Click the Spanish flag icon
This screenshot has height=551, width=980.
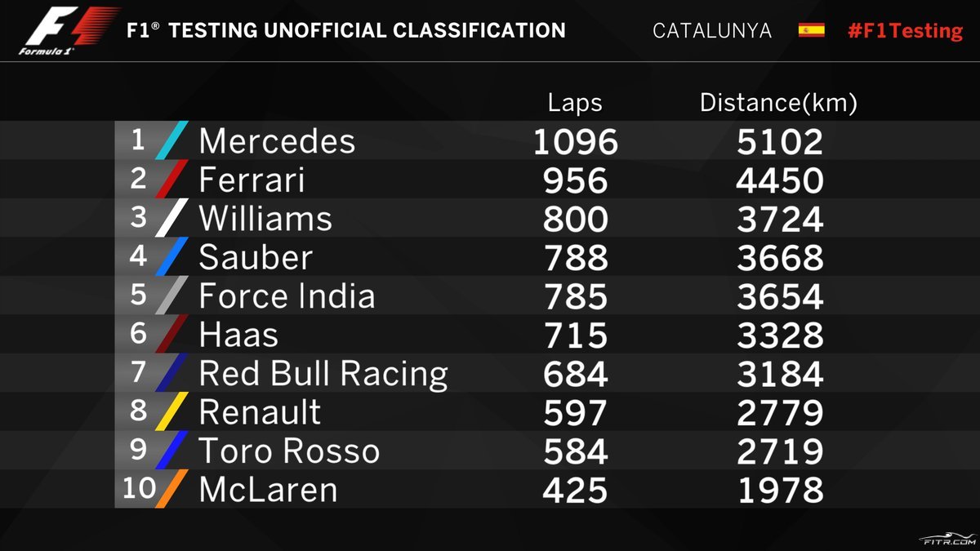pos(811,30)
